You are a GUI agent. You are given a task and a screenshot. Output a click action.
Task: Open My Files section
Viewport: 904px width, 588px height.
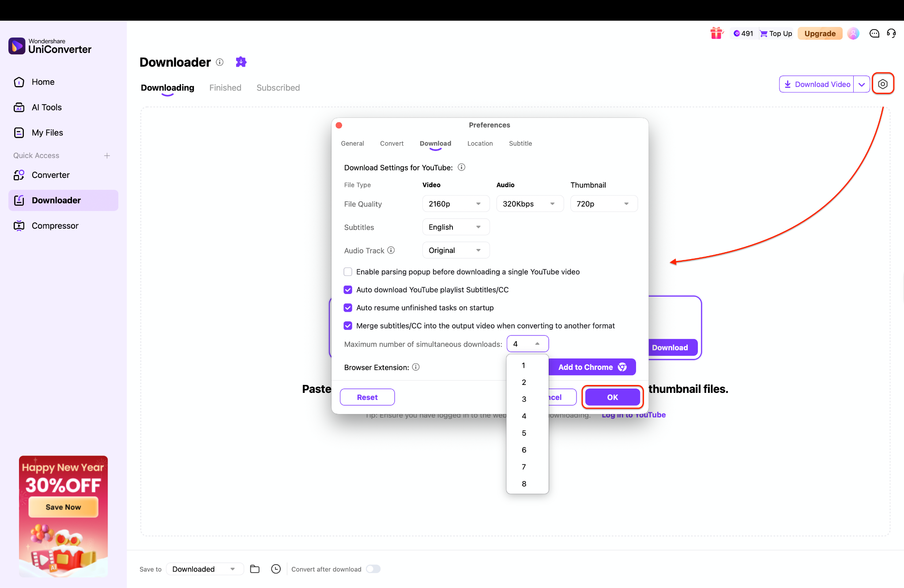(x=48, y=132)
